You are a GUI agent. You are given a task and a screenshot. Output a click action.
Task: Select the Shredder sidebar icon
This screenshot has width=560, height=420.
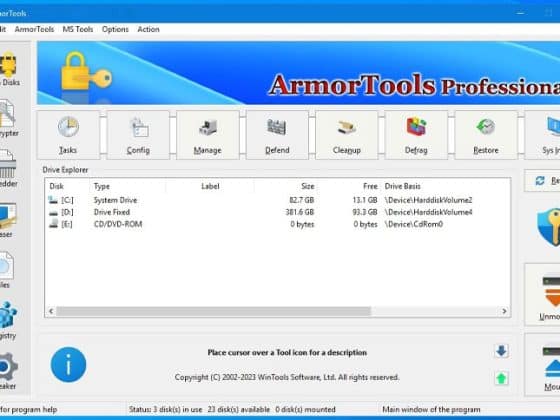(9, 169)
